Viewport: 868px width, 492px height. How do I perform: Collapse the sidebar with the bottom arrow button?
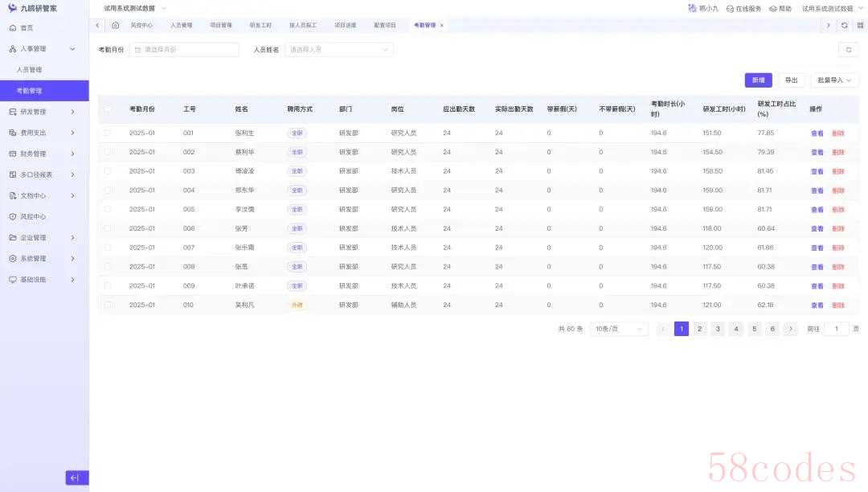coord(76,478)
